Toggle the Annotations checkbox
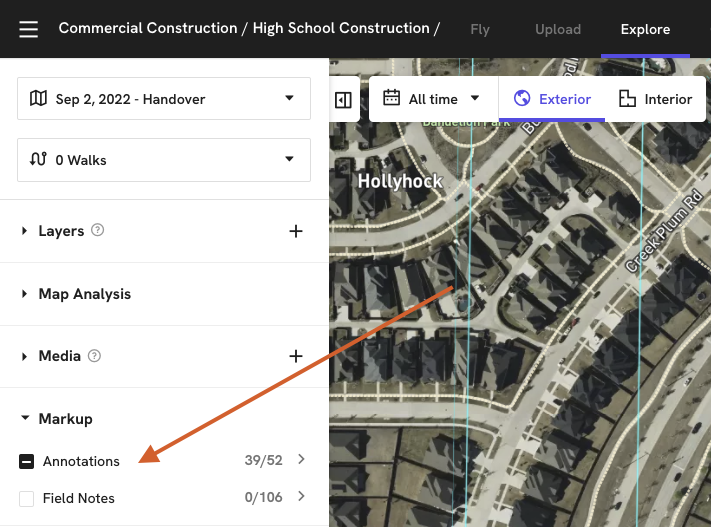Image resolution: width=711 pixels, height=527 pixels. coord(26,461)
